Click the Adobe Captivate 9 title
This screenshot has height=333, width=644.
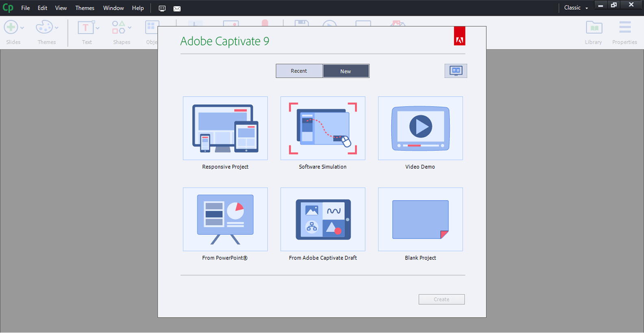[225, 41]
